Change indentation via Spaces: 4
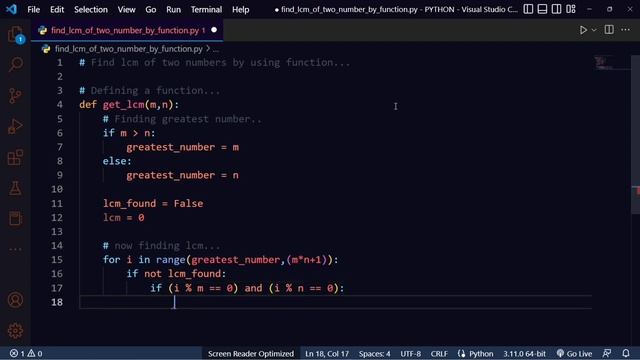The height and width of the screenshot is (360, 640). [x=374, y=353]
